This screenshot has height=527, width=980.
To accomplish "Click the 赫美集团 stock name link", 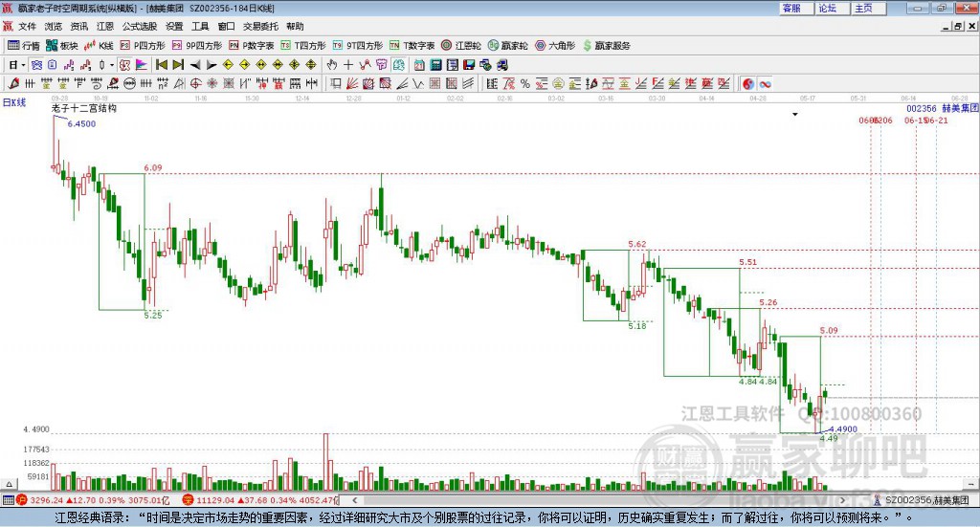I will pyautogui.click(x=960, y=108).
